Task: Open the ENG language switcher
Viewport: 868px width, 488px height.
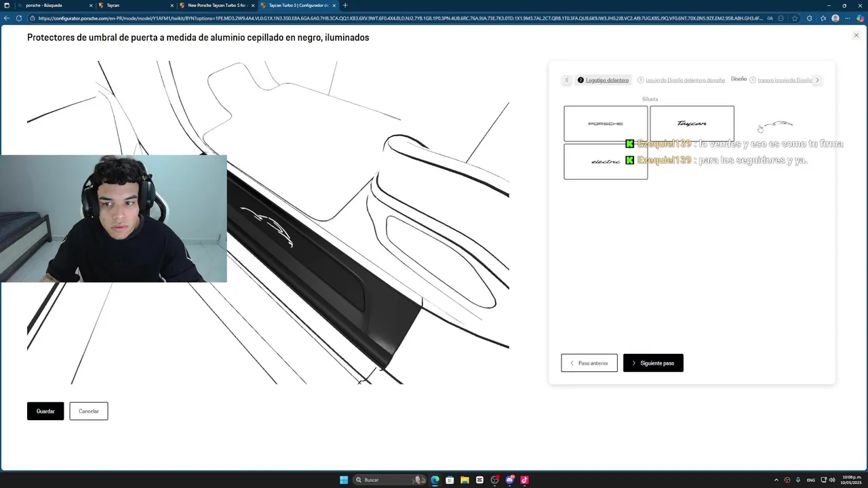Action: pos(810,480)
